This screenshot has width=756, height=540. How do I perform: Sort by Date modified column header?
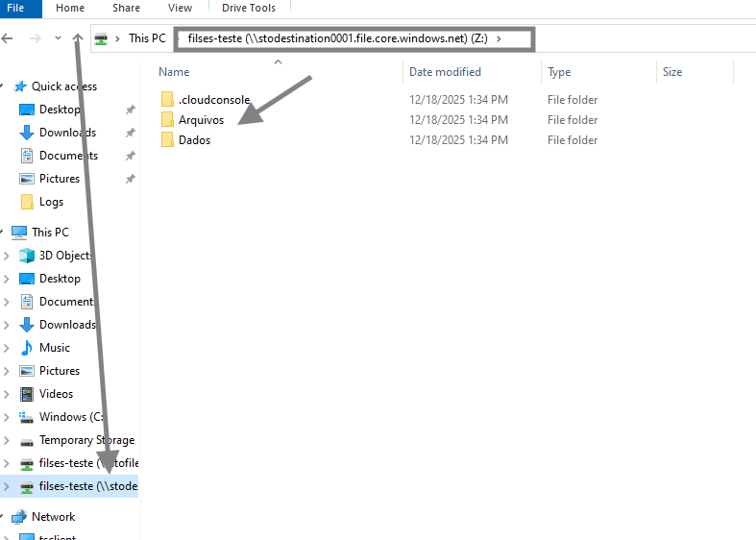(x=445, y=72)
